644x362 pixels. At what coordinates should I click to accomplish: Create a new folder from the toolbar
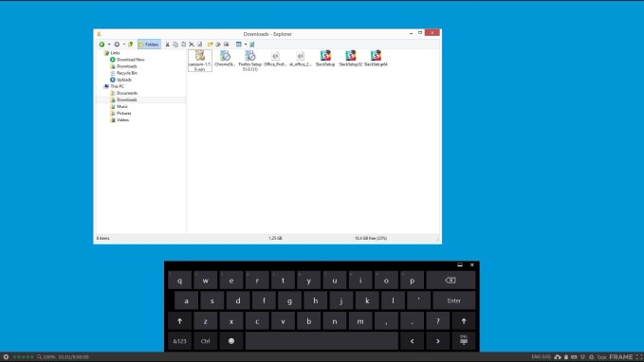point(210,45)
